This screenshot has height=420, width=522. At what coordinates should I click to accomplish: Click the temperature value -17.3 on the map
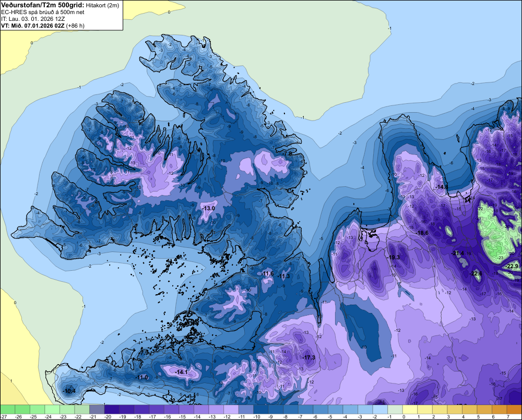click(x=309, y=357)
